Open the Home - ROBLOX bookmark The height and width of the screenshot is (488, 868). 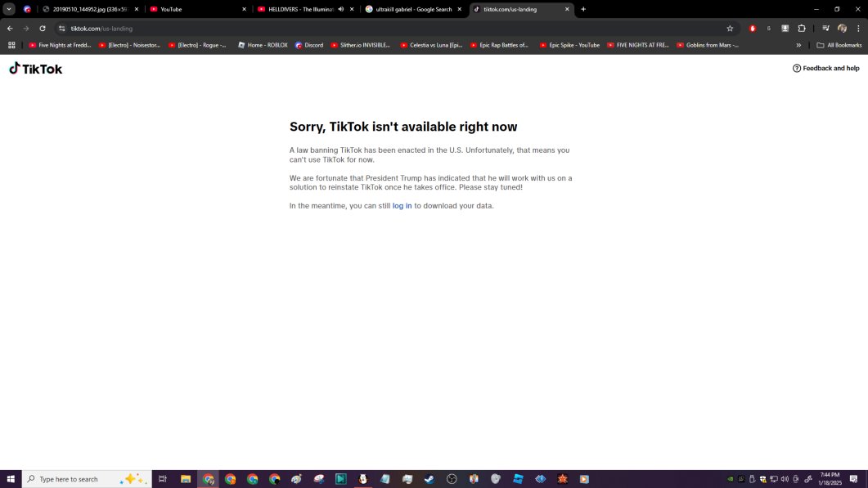[263, 46]
